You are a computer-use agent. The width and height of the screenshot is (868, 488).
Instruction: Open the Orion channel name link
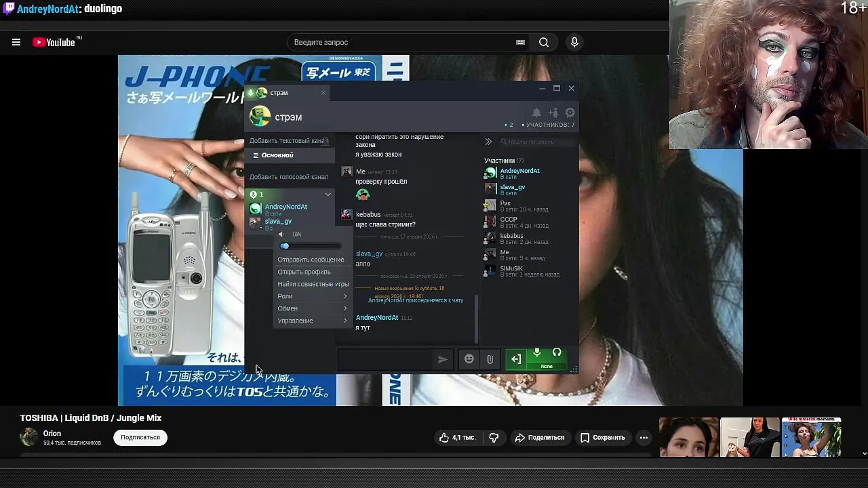[52, 434]
